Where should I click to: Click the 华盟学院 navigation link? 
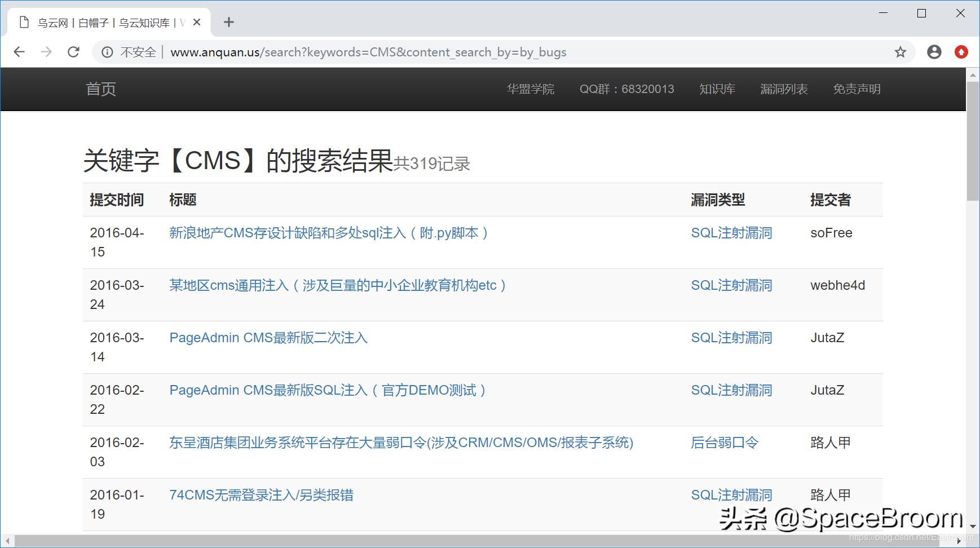(x=531, y=89)
